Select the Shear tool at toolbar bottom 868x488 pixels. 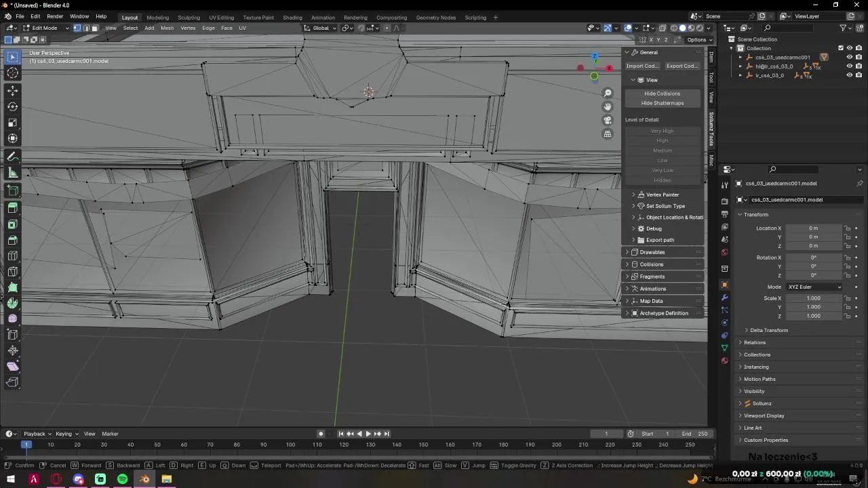pyautogui.click(x=12, y=367)
